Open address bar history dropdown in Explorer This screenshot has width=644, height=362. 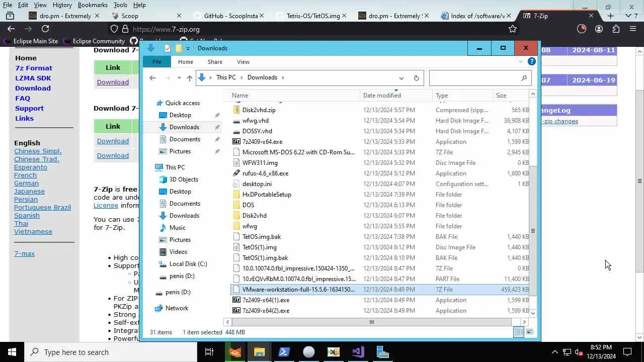(401, 78)
